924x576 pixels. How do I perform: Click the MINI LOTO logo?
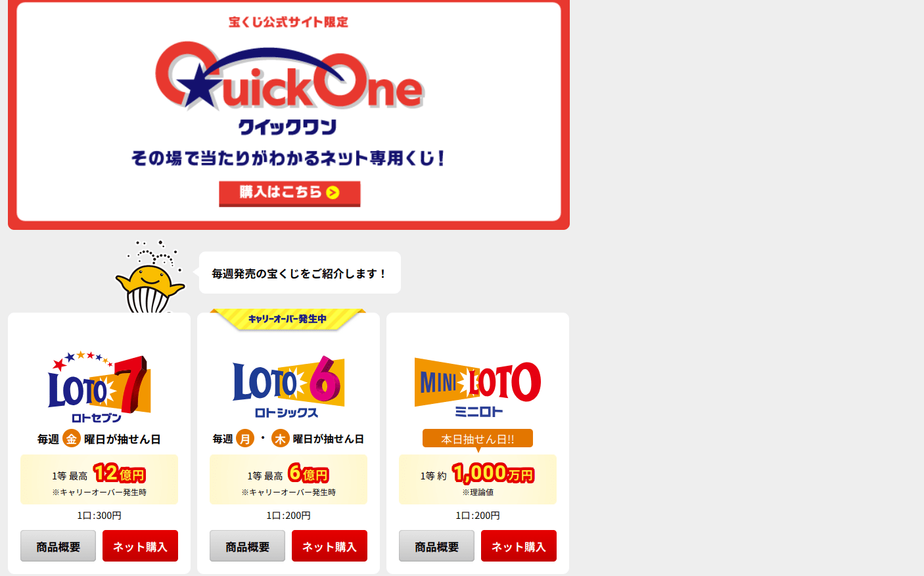(x=478, y=388)
